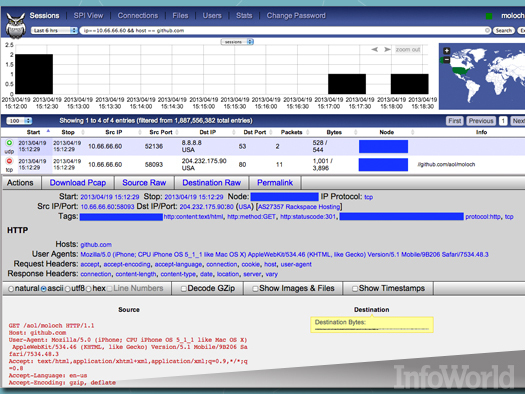
Task: Sort by the Bytes column header
Action: (334, 132)
